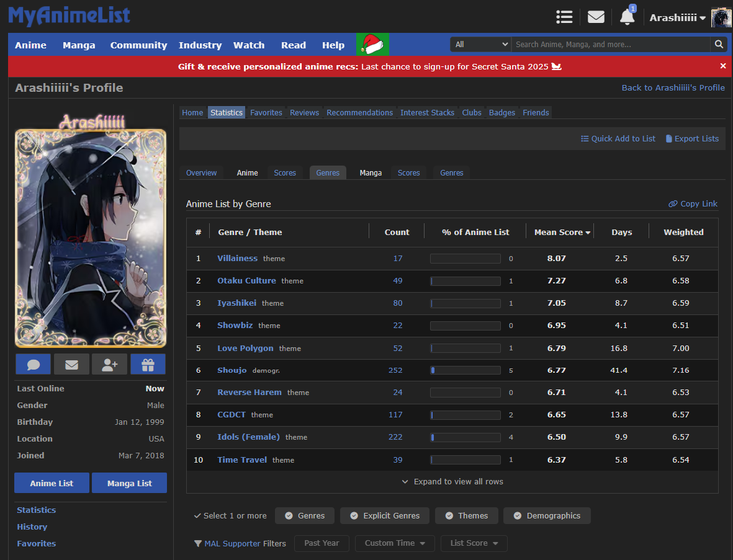Switch to the Interest Stacks tab
733x560 pixels.
point(427,113)
